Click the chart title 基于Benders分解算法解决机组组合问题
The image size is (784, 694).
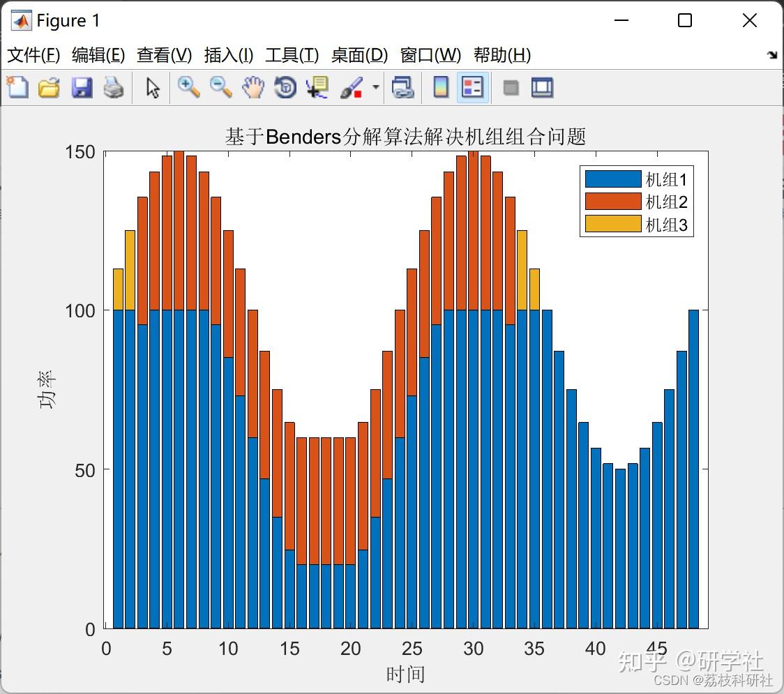405,136
